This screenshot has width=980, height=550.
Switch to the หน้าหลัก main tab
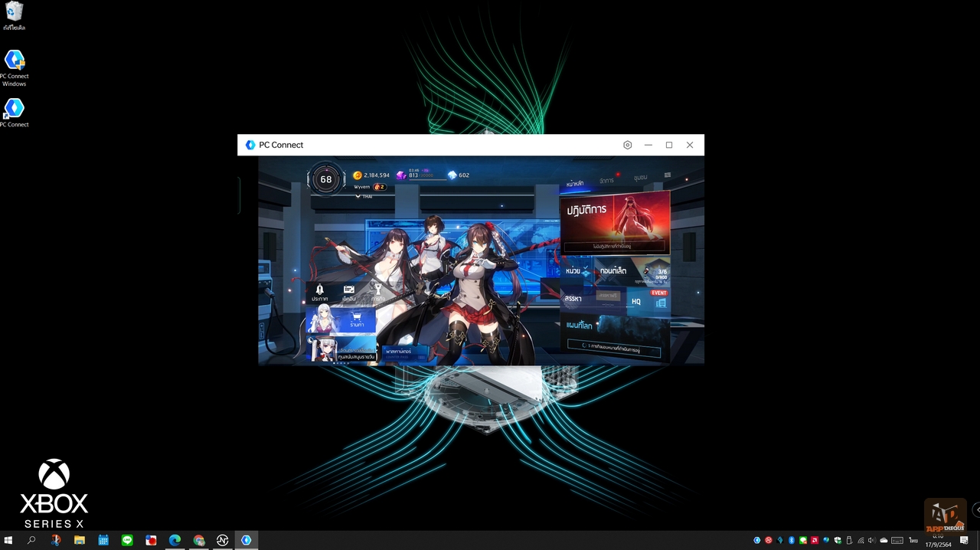click(575, 184)
